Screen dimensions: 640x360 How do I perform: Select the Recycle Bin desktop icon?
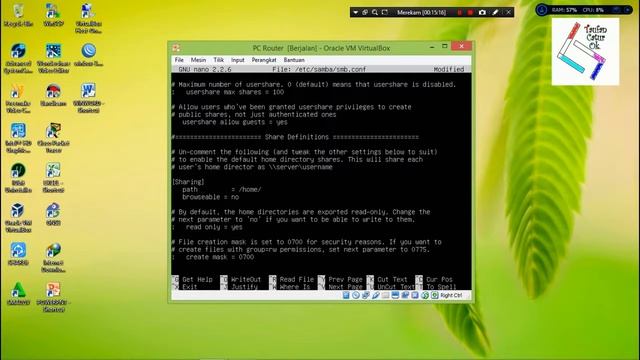pos(18,16)
